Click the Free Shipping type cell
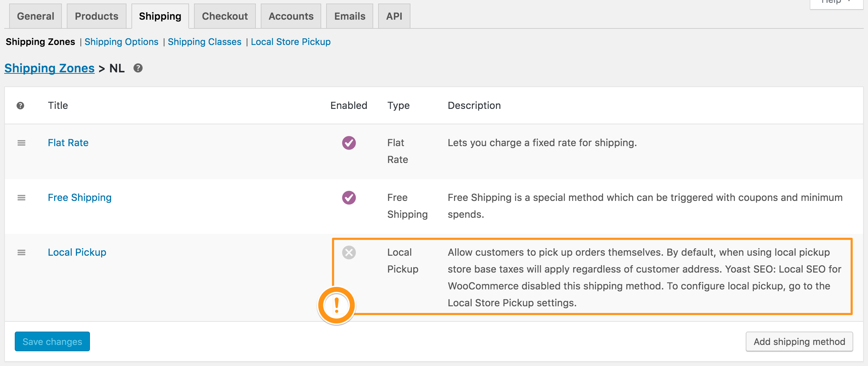Screen dimensions: 868x366 pyautogui.click(x=408, y=206)
